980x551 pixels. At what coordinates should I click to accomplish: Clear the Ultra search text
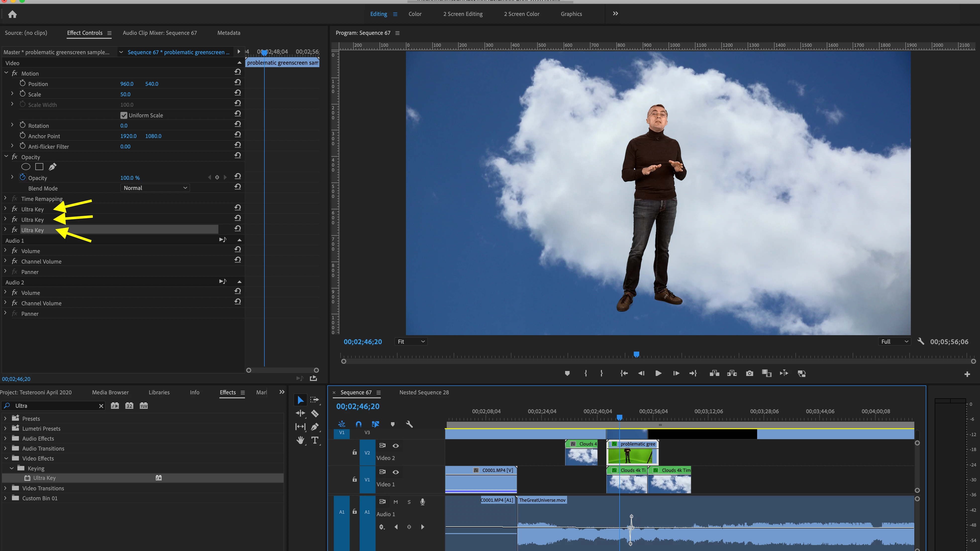point(101,406)
